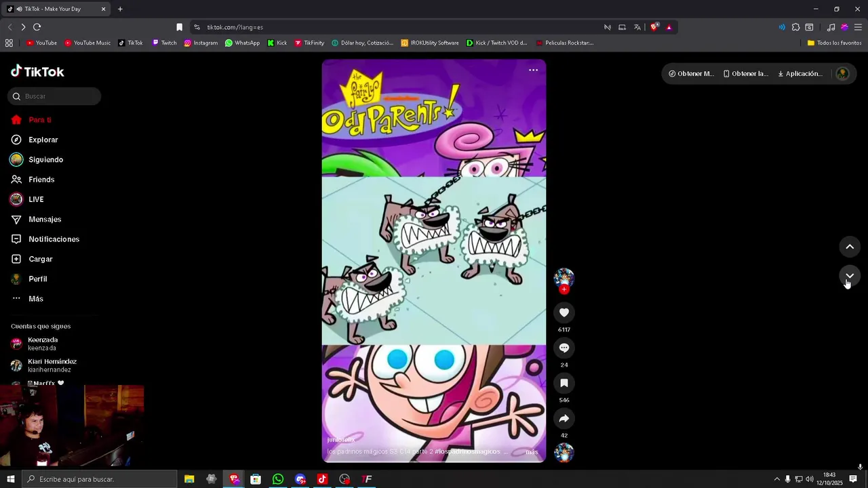
Task: Open the Twitch bookmark
Action: coord(164,43)
